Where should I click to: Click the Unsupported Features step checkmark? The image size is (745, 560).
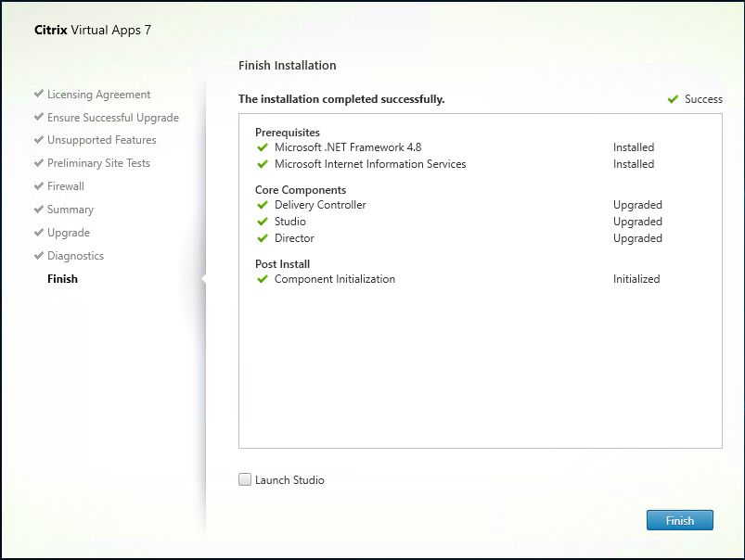click(x=39, y=140)
